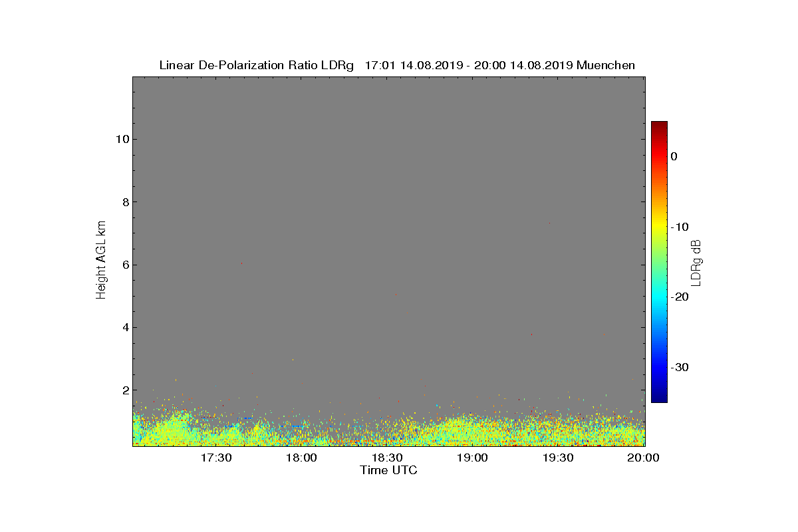The height and width of the screenshot is (532, 798).
Task: Click the height tick label '8'
Action: 124,202
